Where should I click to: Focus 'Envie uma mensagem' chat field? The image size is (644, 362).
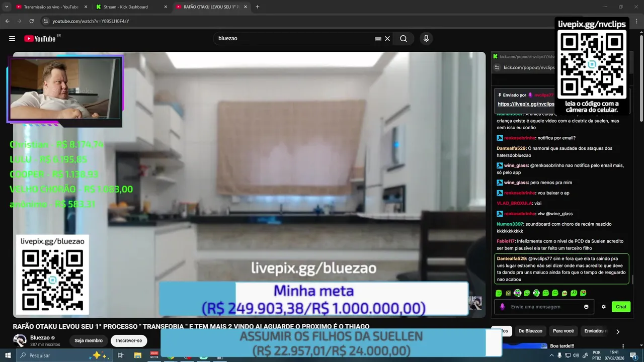[544, 307]
